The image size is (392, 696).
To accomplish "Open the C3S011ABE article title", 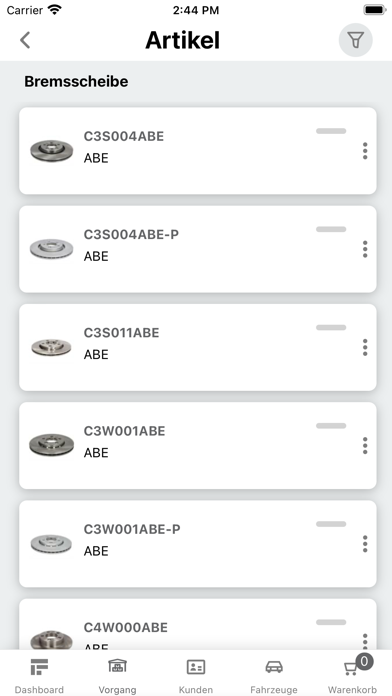I will tap(121, 333).
